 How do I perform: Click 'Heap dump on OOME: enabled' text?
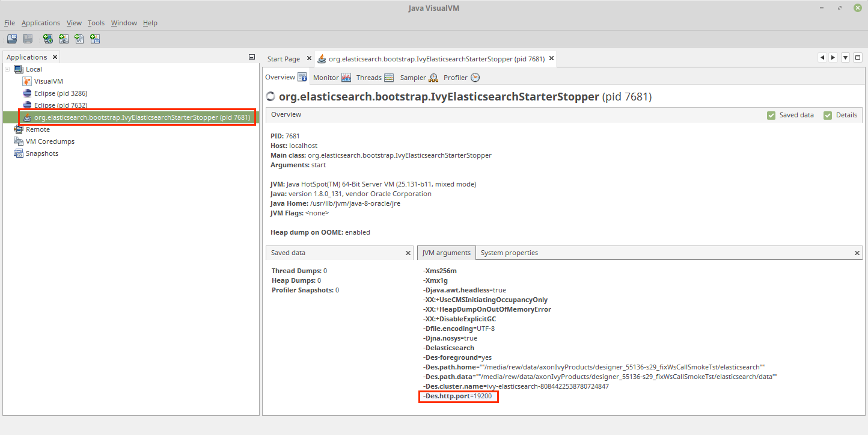[x=320, y=232]
